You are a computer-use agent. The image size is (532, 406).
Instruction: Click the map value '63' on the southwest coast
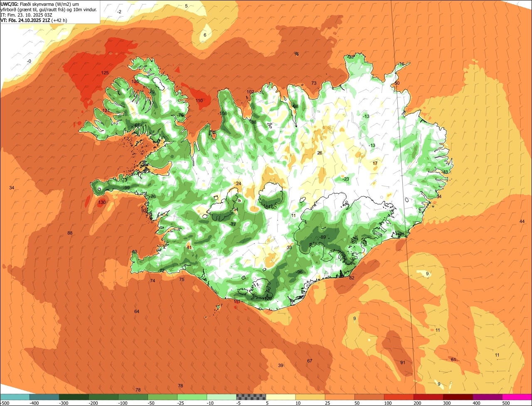tap(134, 252)
